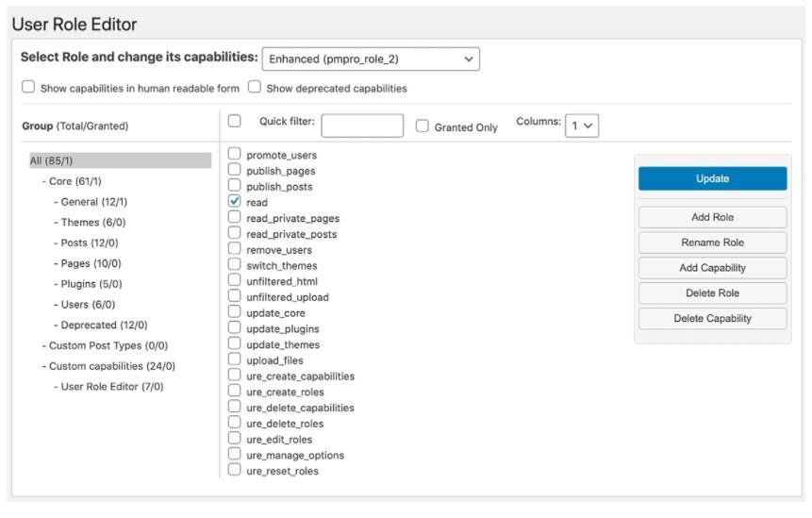Screen dimensions: 812x518
Task: Check the ure_reset_roles box
Action: coord(235,469)
